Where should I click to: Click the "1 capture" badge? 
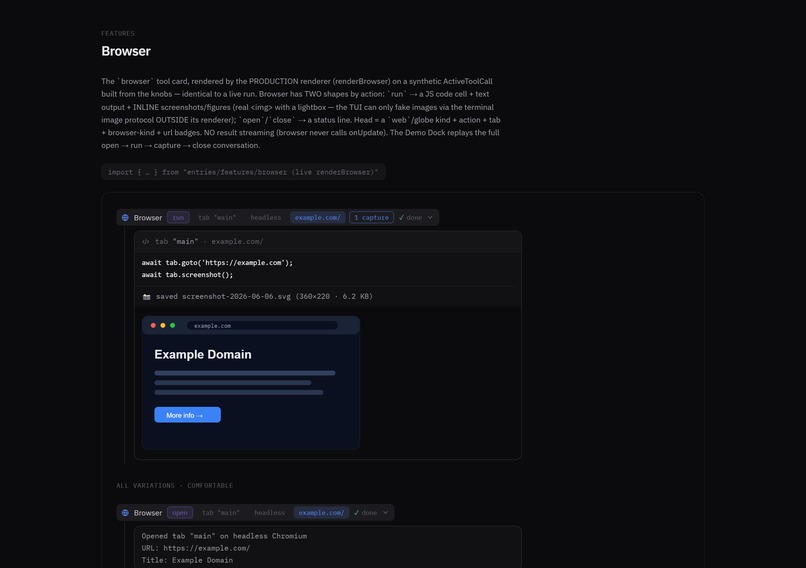point(371,217)
